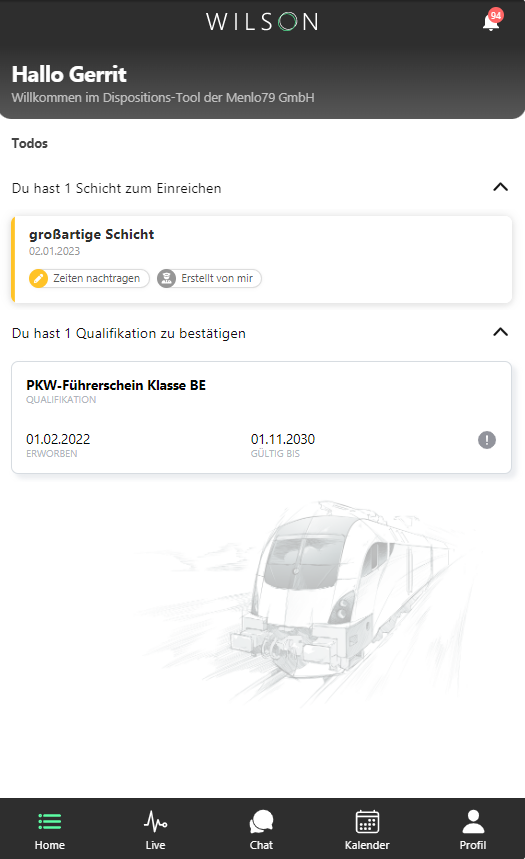
Task: Click the red 94 notification badge
Action: point(496,15)
